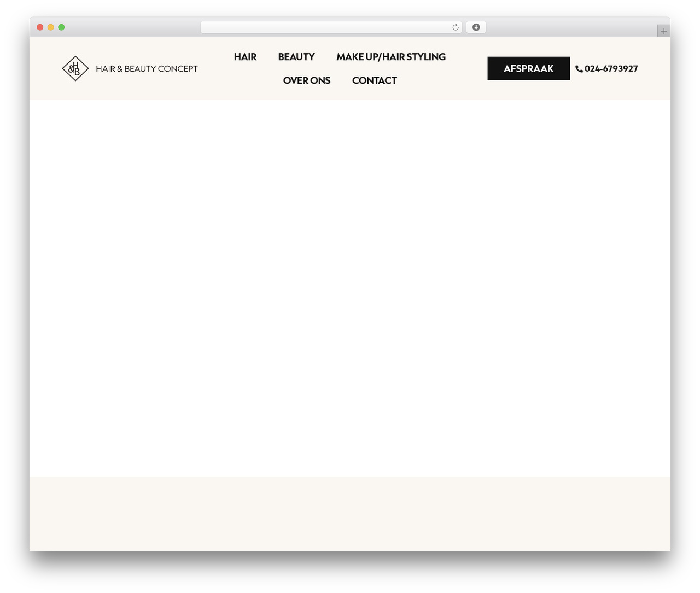Click the H&B diamond logo icon
Screen dimensions: 700x593
coord(75,68)
